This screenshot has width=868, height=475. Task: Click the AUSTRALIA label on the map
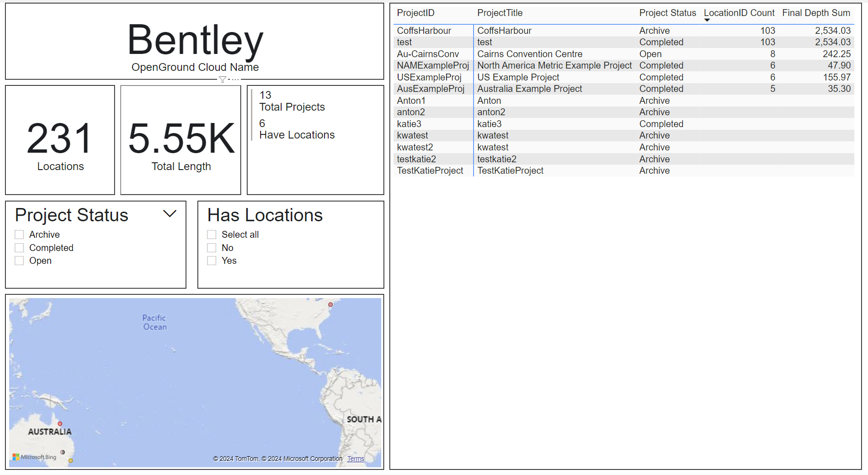pos(50,432)
